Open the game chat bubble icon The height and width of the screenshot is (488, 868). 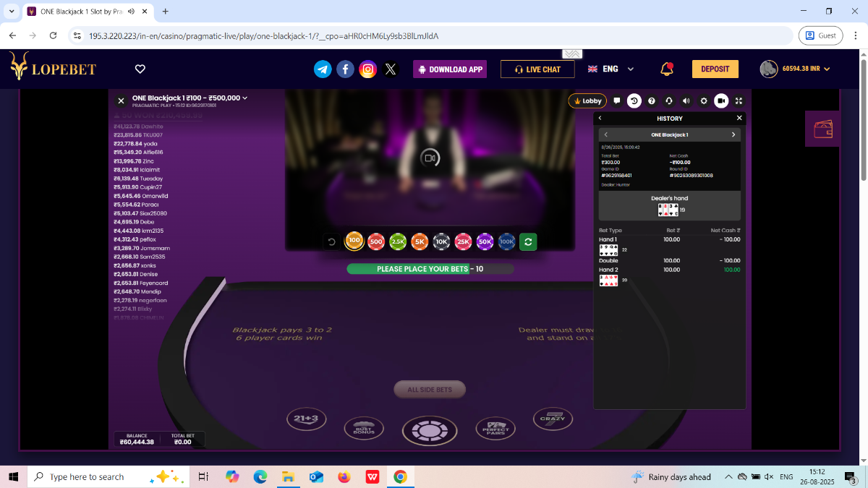[x=617, y=101]
